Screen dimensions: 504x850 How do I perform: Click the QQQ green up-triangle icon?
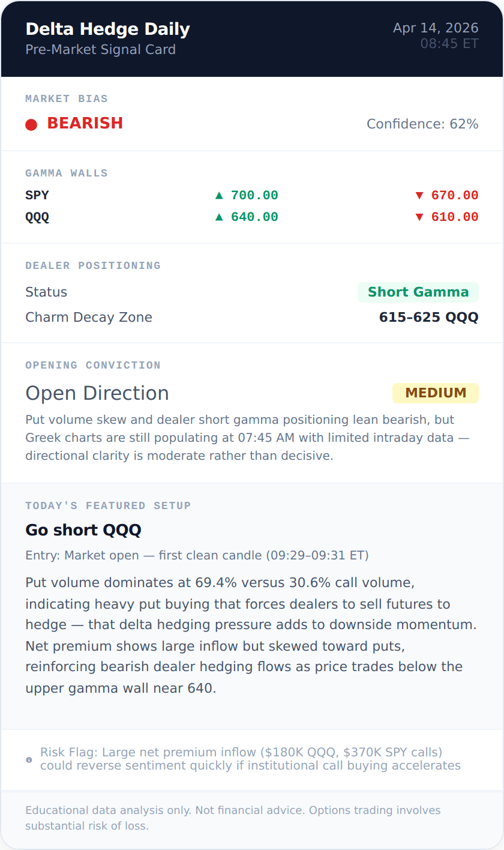coord(219,217)
